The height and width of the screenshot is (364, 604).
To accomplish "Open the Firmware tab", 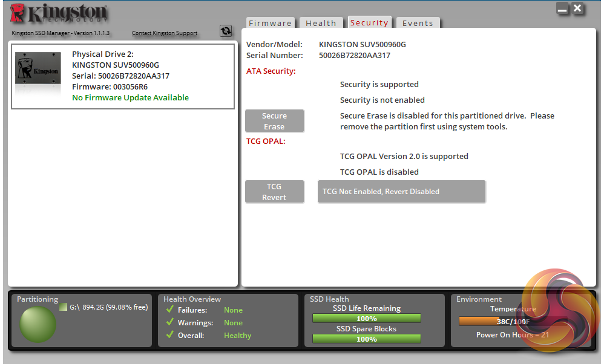I will 270,23.
